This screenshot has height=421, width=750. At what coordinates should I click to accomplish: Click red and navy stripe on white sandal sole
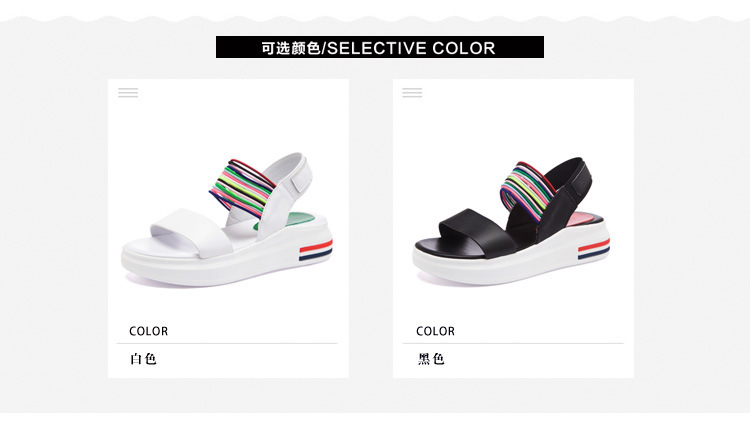point(316,250)
